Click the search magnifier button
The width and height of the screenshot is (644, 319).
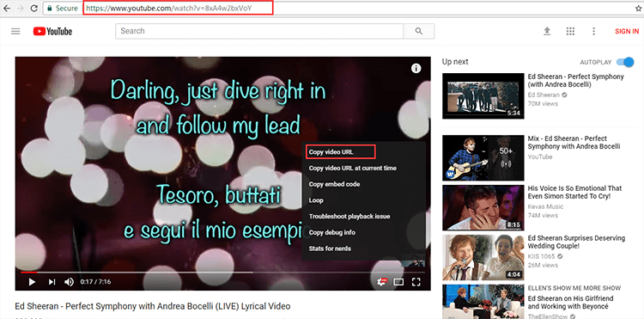coord(418,31)
